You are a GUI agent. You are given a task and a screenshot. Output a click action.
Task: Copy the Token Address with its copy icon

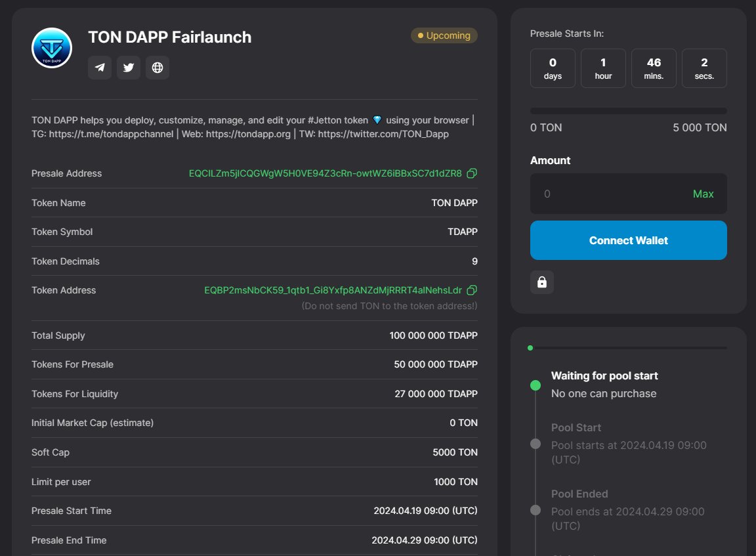pyautogui.click(x=472, y=289)
